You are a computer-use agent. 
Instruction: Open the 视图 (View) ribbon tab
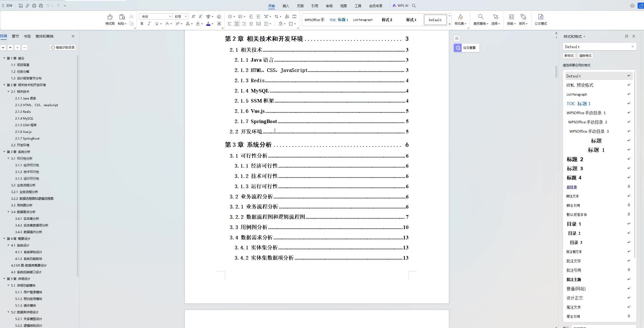(x=343, y=6)
